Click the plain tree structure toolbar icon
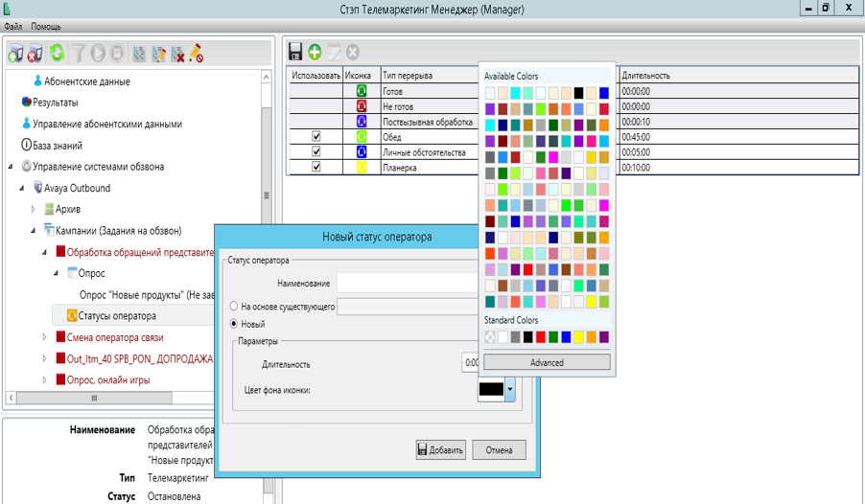Image resolution: width=865 pixels, height=504 pixels. (x=140, y=54)
